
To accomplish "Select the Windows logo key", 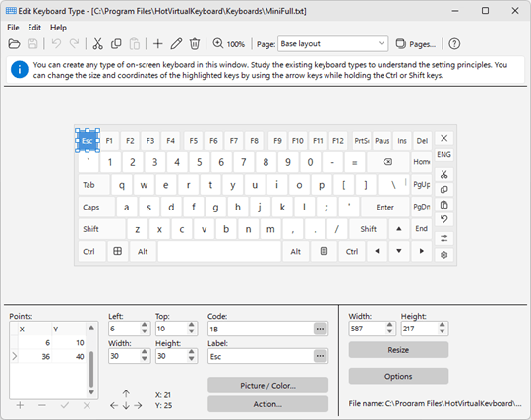I will 118,251.
